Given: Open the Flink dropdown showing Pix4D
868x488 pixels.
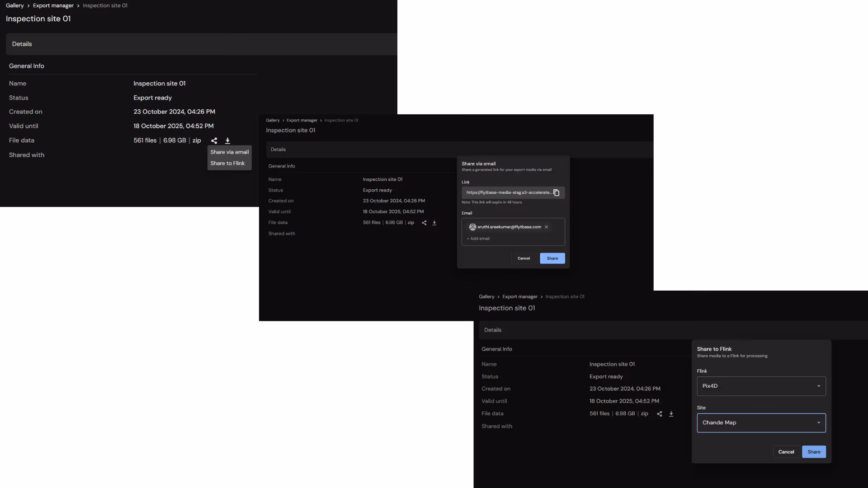Looking at the screenshot, I should (x=761, y=386).
